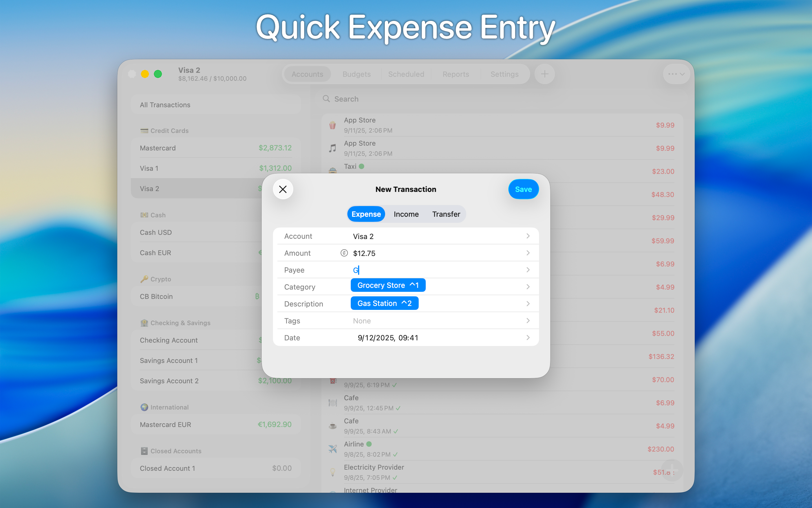The height and width of the screenshot is (508, 812).
Task: Select Savings Account 2
Action: point(216,381)
